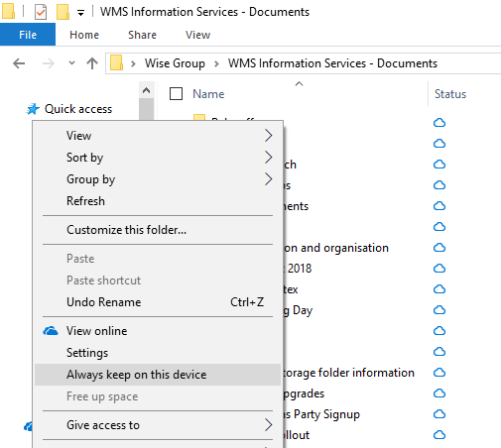Open OneDrive Settings from context menu
Viewport: 501px width, 448px height.
click(158, 353)
